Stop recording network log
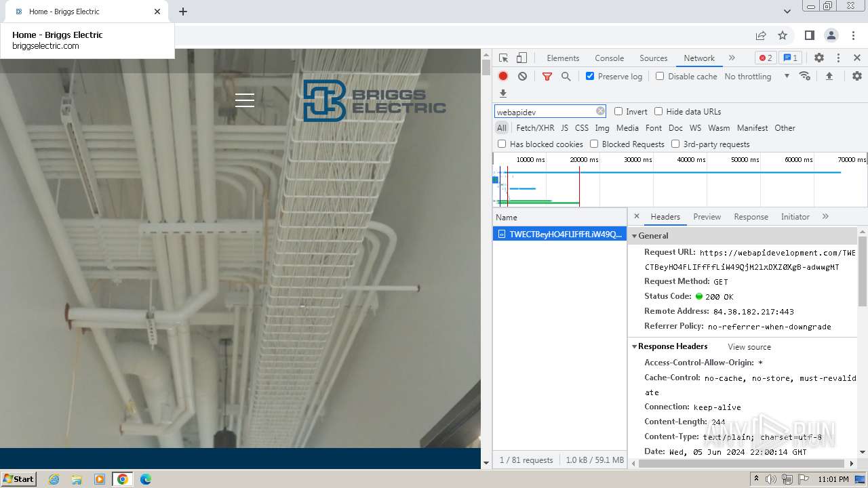Image resolution: width=868 pixels, height=488 pixels. pyautogui.click(x=503, y=77)
